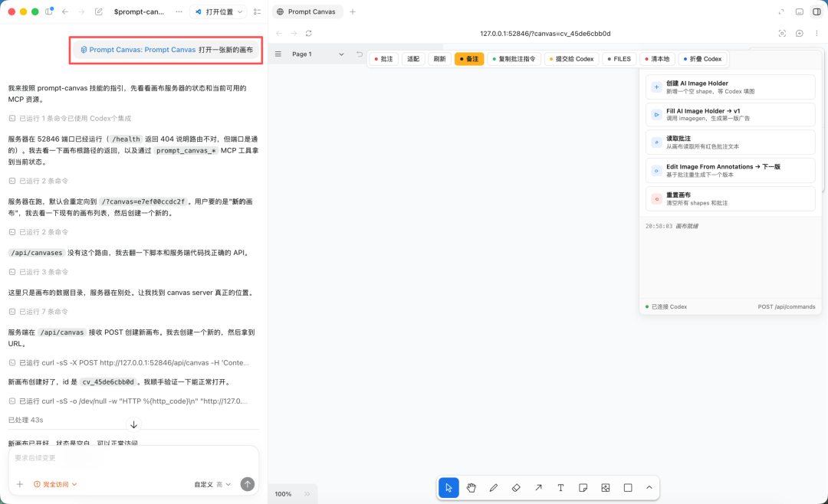Reload the browser page
The image size is (828, 504).
tap(308, 33)
